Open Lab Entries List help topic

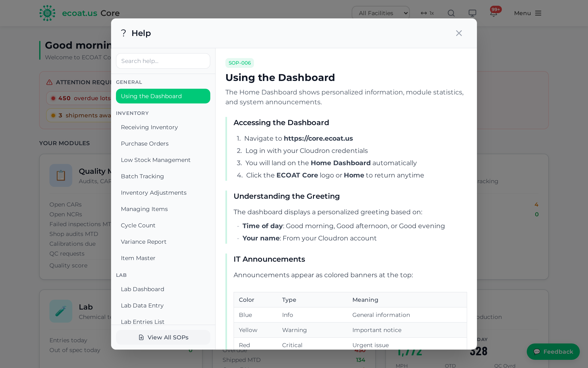click(163, 321)
